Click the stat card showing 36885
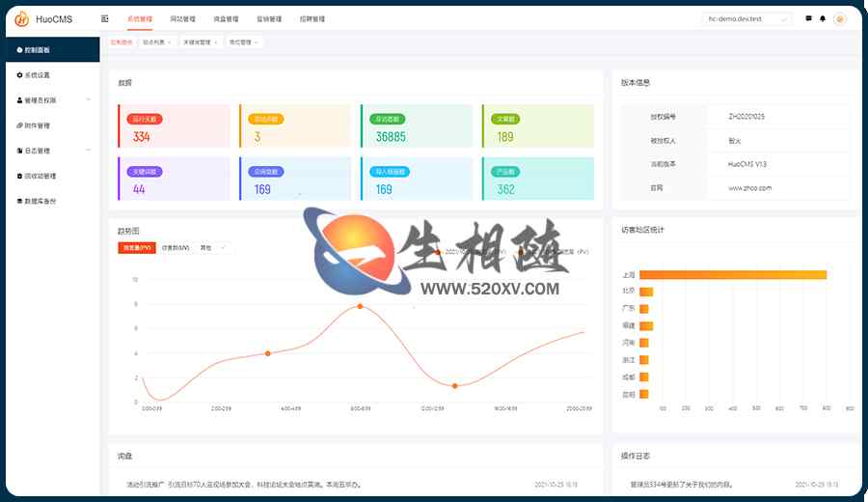The width and height of the screenshot is (868, 502). click(417, 126)
